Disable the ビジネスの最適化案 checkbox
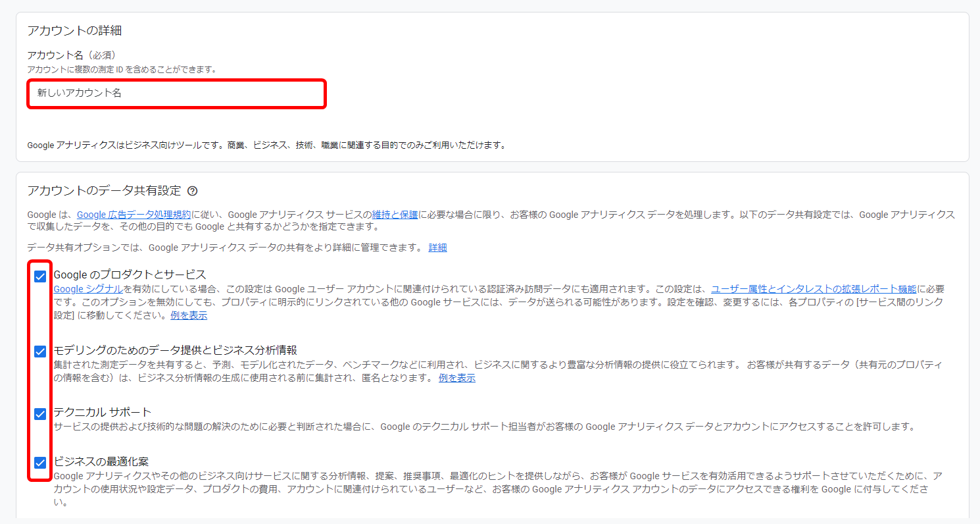The height and width of the screenshot is (524, 980). point(40,463)
